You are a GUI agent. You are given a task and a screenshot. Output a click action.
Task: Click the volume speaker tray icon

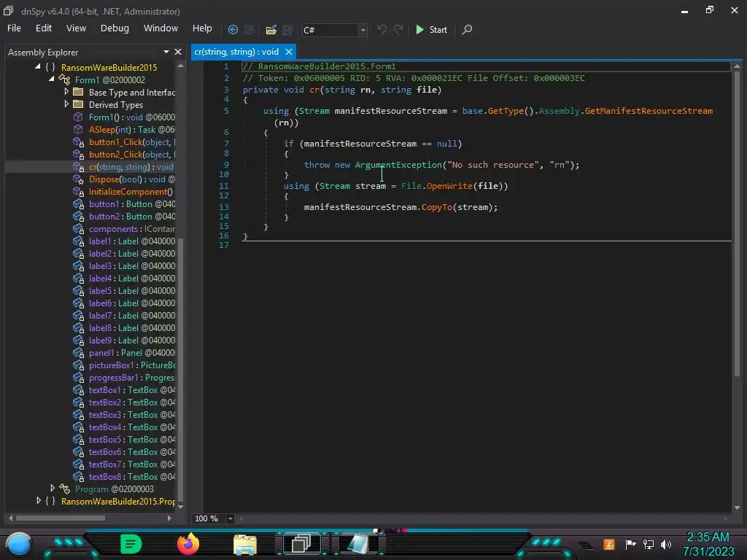coord(666,544)
